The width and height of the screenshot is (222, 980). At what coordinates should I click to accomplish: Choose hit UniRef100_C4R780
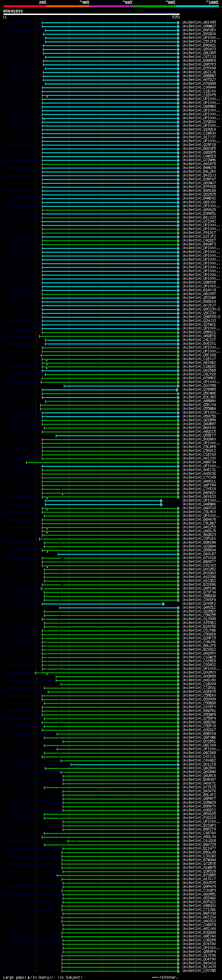click(199, 833)
